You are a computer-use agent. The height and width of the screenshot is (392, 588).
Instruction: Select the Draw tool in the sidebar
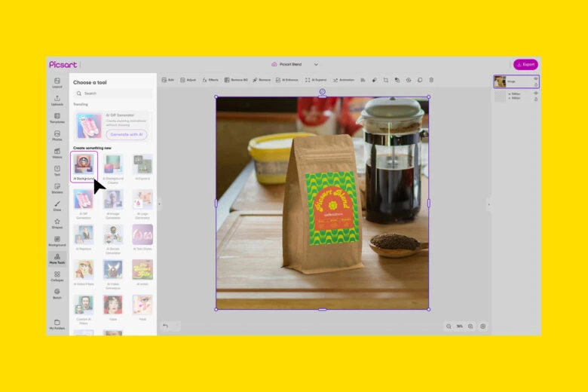point(57,205)
